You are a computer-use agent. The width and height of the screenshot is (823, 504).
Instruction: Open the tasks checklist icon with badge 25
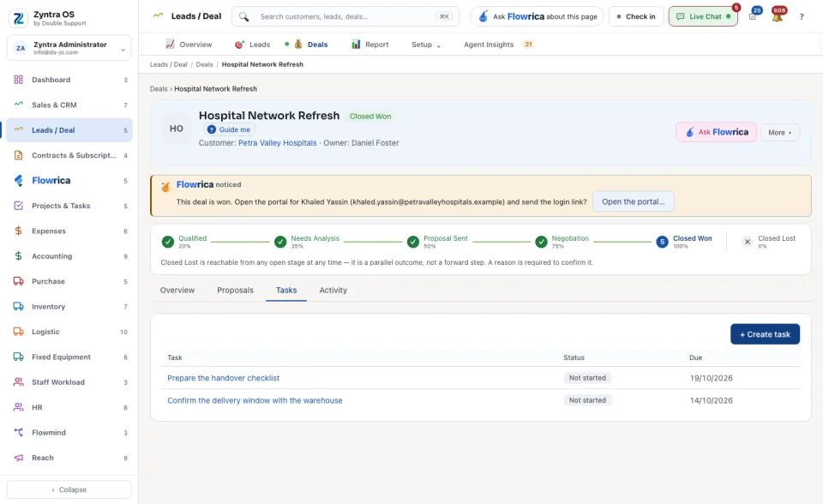coord(753,17)
